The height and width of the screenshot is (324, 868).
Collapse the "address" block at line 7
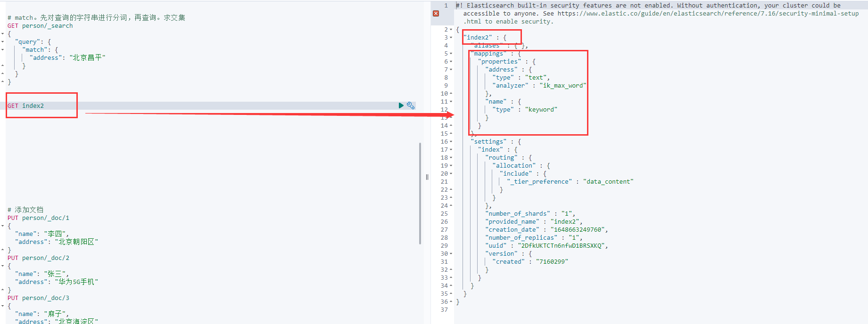tap(451, 69)
